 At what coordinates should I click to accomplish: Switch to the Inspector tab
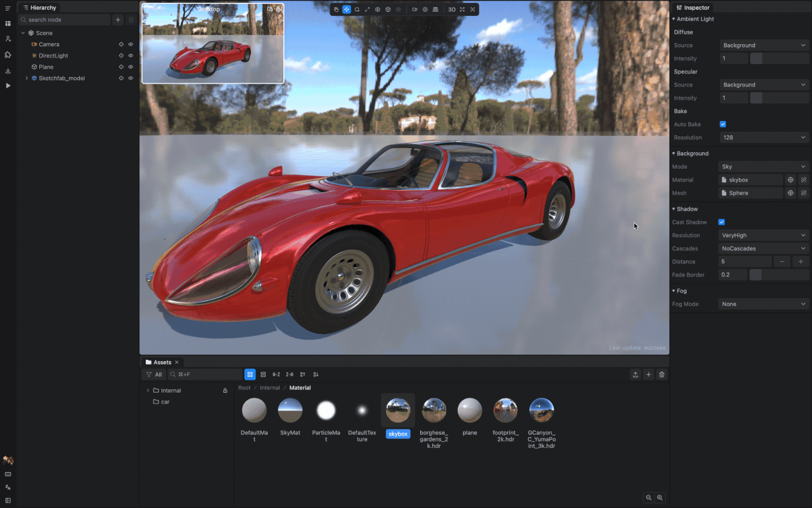click(693, 8)
